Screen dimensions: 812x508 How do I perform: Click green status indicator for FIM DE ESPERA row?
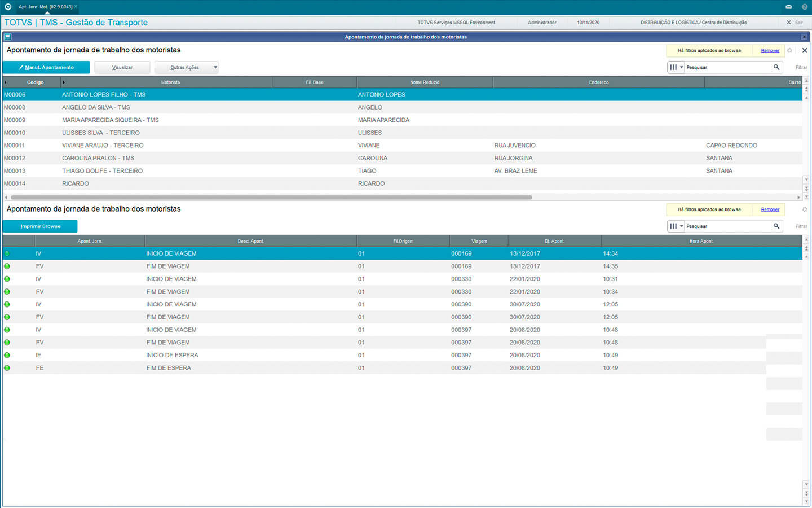[x=7, y=368]
